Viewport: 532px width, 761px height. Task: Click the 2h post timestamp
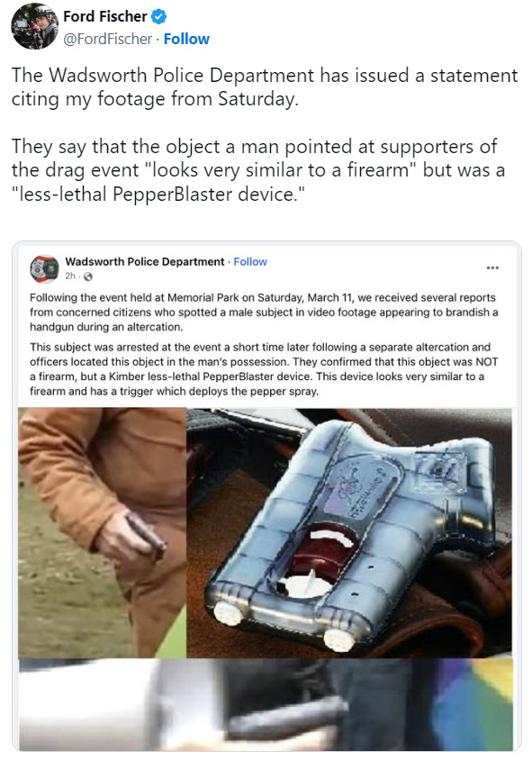(70, 276)
